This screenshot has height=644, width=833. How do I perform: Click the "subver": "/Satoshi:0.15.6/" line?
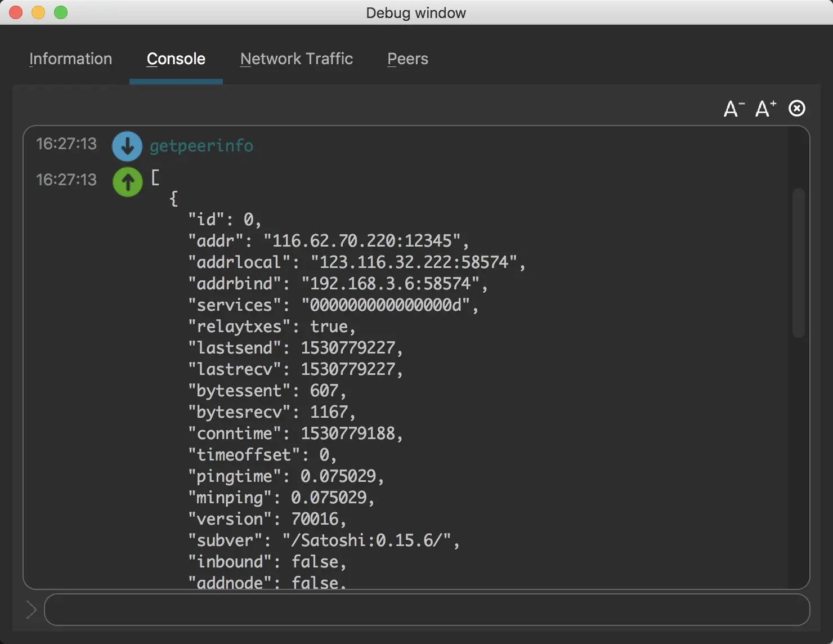pyautogui.click(x=324, y=540)
